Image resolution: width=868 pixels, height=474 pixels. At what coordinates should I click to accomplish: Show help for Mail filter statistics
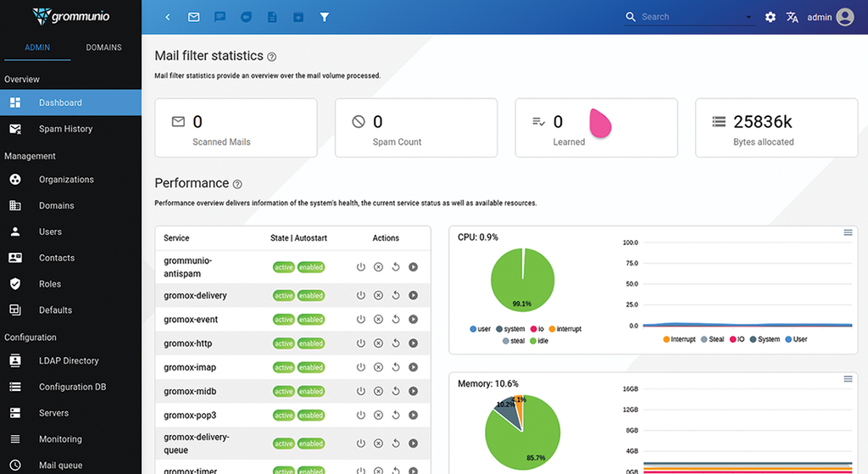click(x=272, y=57)
